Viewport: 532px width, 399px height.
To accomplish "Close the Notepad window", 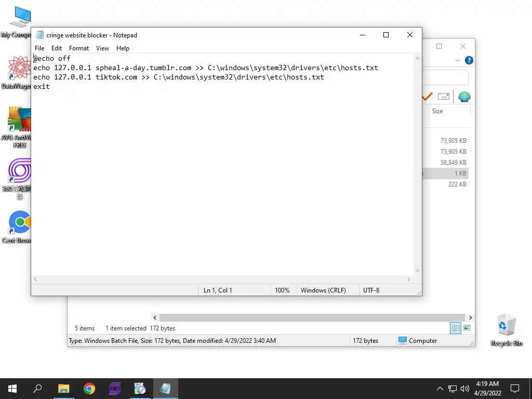I will point(409,35).
